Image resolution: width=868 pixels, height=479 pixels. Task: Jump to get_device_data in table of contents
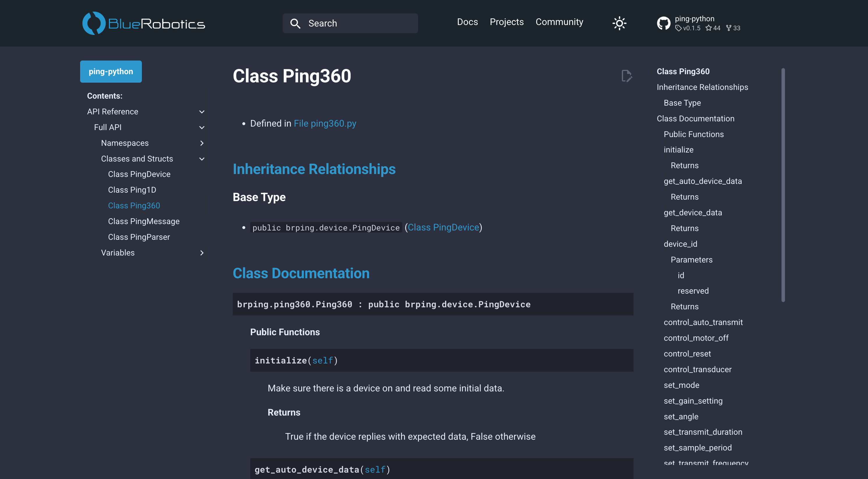coord(692,212)
